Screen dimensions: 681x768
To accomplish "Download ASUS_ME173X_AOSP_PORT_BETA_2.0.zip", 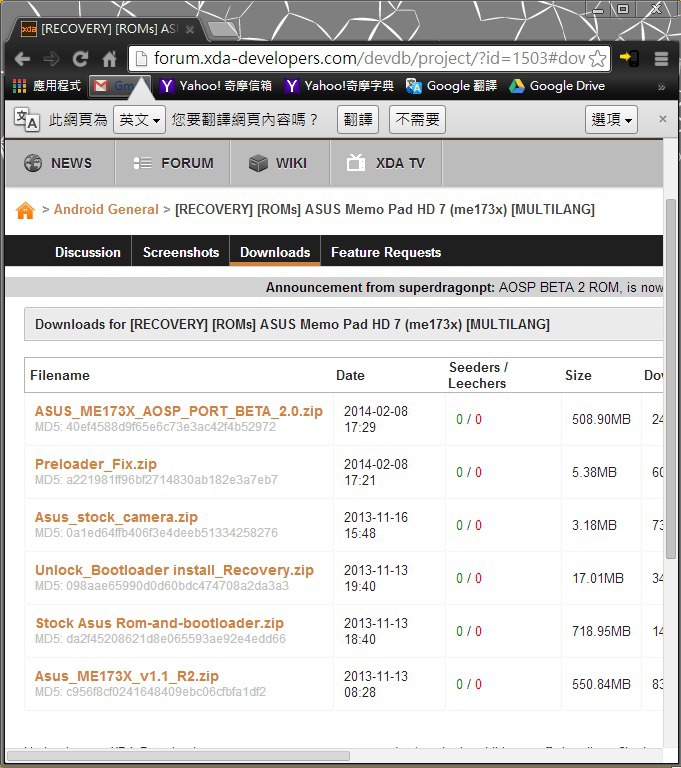I will pos(179,411).
